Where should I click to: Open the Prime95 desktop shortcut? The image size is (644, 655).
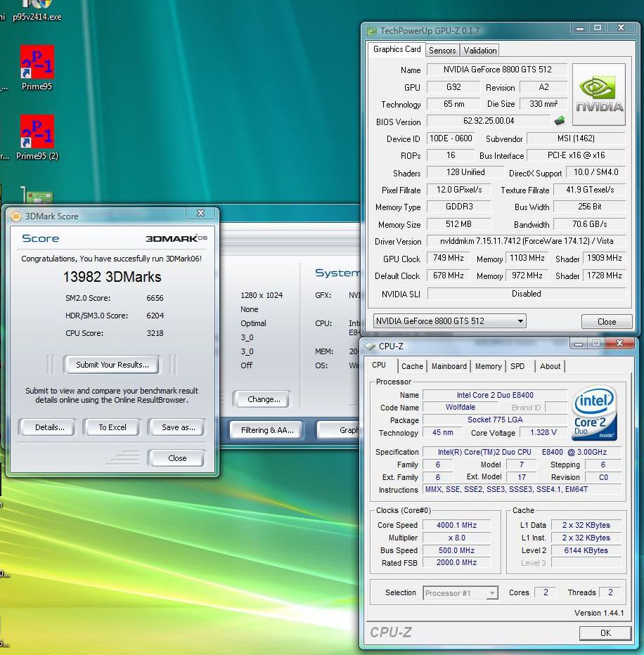37,68
